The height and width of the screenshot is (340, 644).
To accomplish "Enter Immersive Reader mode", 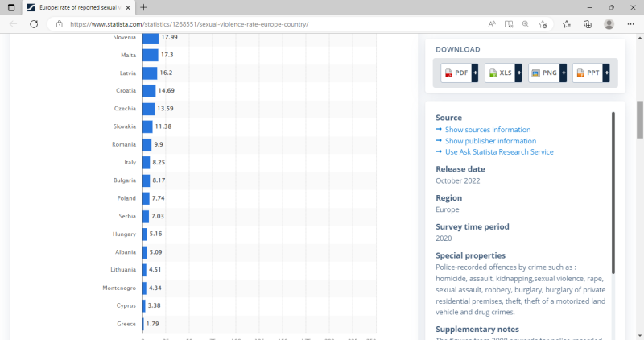I will point(509,24).
